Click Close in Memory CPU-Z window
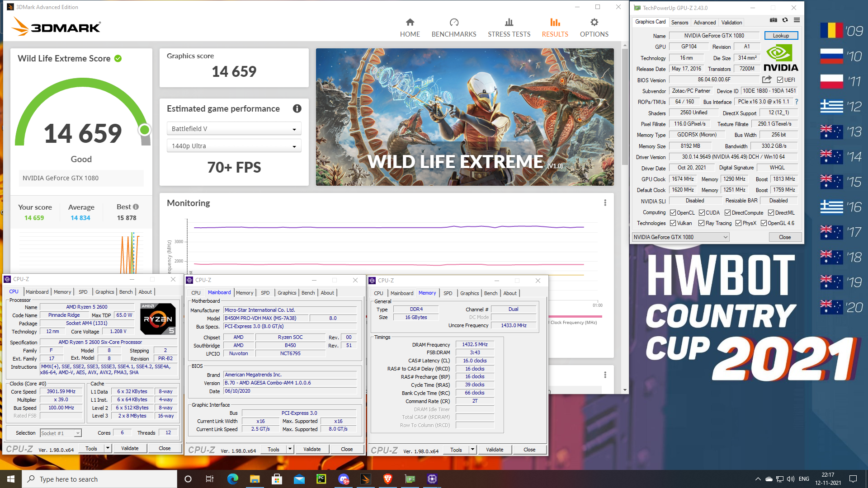868x488 pixels. pyautogui.click(x=529, y=450)
